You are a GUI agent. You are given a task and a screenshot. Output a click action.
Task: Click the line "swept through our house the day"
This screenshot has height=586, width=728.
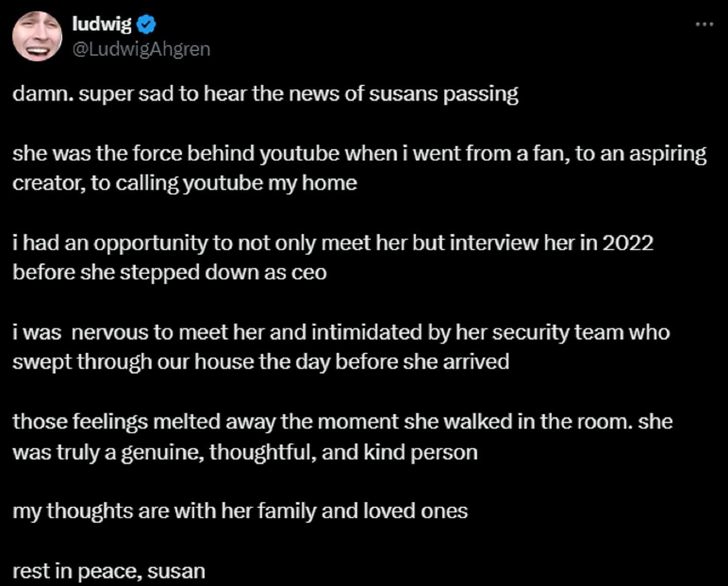261,362
